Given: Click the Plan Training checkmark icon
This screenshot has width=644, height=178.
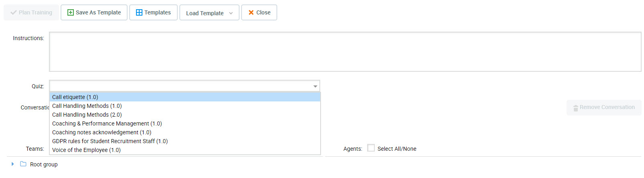Looking at the screenshot, I should 14,12.
